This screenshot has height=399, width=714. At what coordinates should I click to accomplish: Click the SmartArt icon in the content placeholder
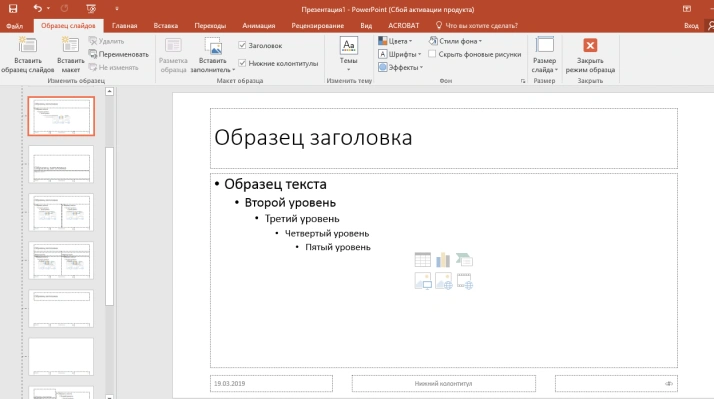[464, 260]
